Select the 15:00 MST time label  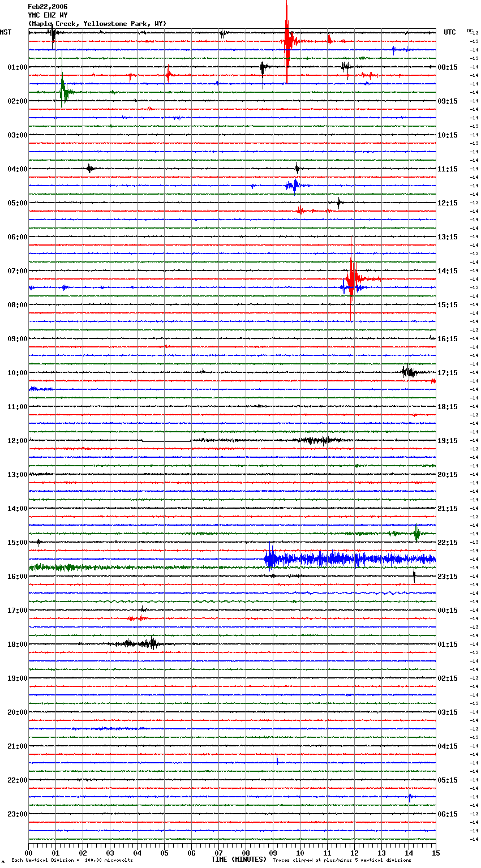[x=18, y=543]
